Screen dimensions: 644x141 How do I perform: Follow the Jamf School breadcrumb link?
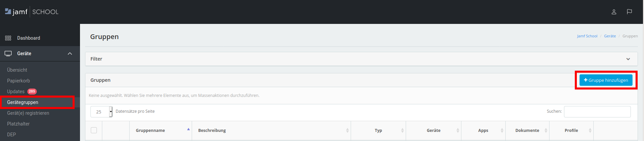pyautogui.click(x=587, y=36)
